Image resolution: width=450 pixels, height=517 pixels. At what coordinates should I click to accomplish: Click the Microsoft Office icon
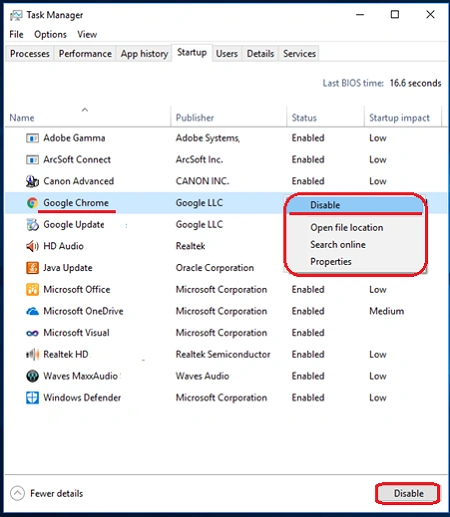32,289
